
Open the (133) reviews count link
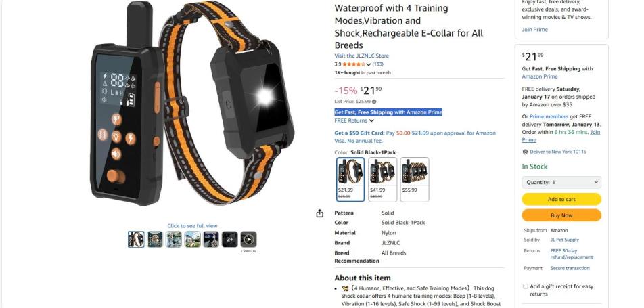click(378, 64)
